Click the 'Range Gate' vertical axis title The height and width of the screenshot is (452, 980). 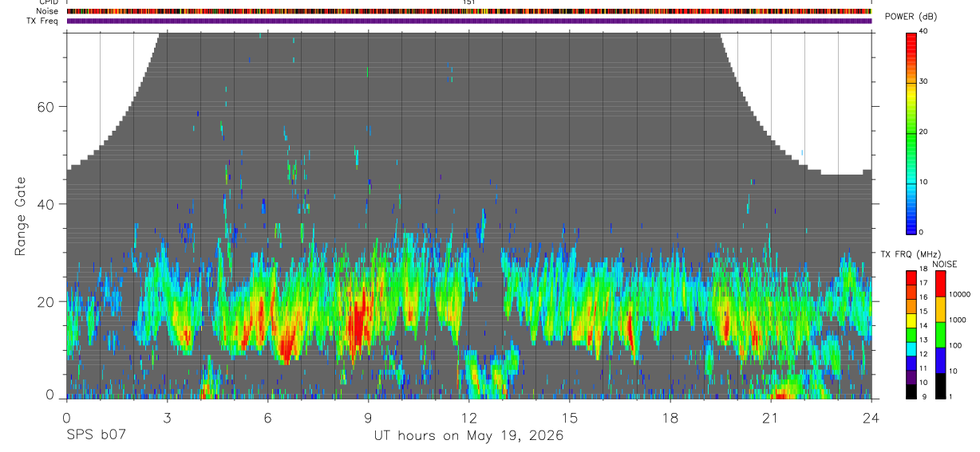20,217
